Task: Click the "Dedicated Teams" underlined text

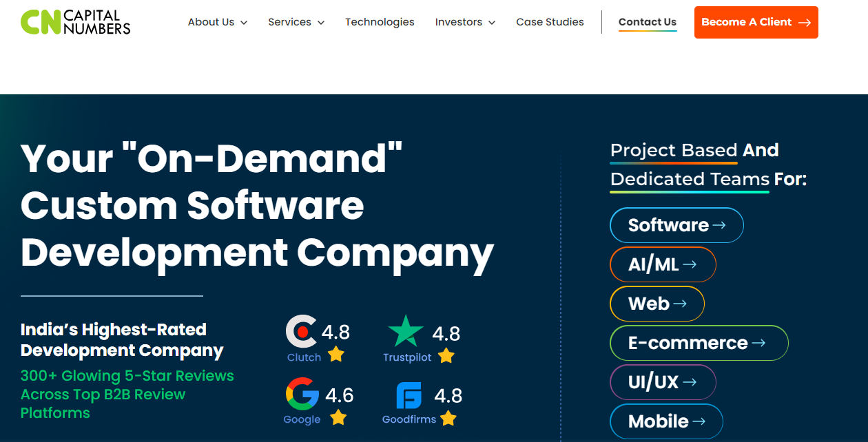Action: pos(690,179)
